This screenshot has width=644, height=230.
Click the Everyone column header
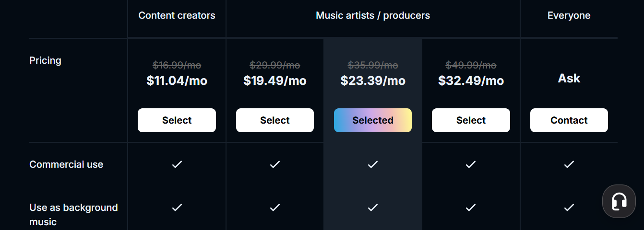[x=569, y=15]
